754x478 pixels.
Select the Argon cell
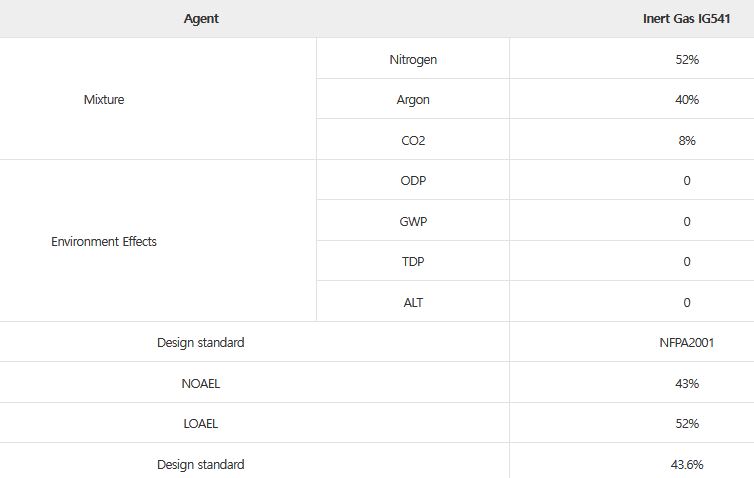413,100
